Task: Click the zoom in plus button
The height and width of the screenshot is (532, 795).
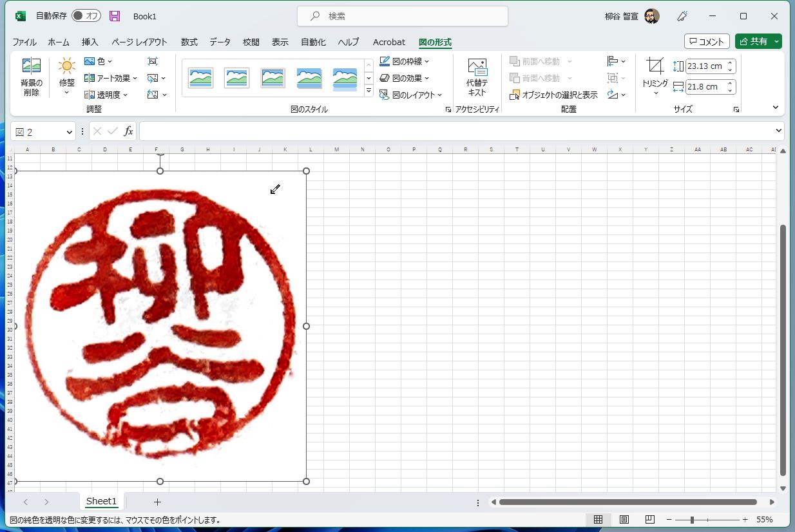Action: pos(745,520)
